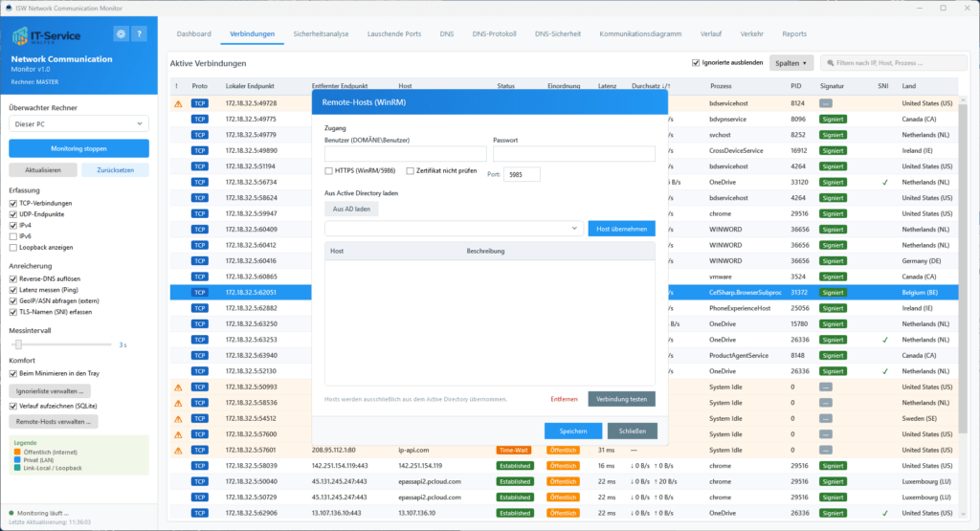Open the Kommunikationsdiagramm tab

[x=640, y=34]
